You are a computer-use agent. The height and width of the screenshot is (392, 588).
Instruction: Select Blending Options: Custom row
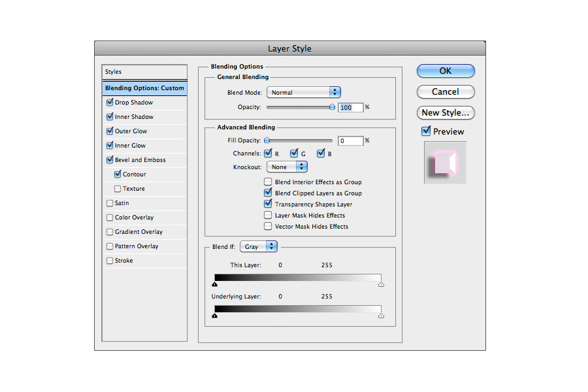144,88
